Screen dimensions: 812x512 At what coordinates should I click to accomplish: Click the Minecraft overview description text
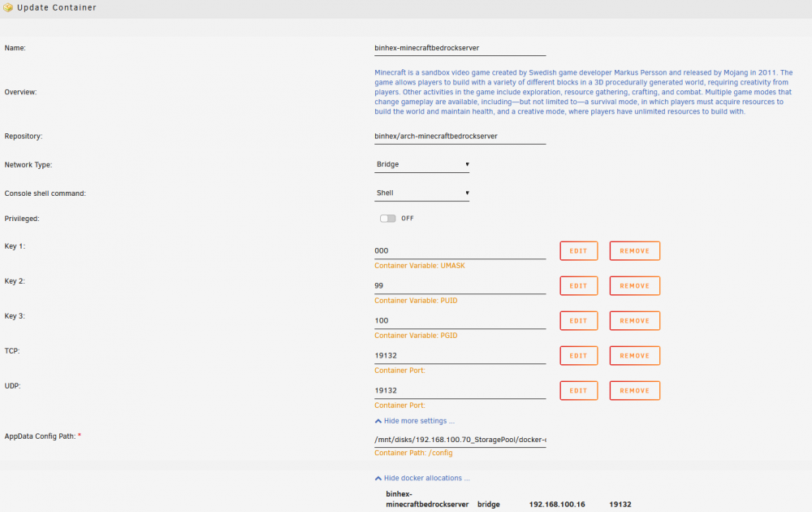[x=584, y=92]
